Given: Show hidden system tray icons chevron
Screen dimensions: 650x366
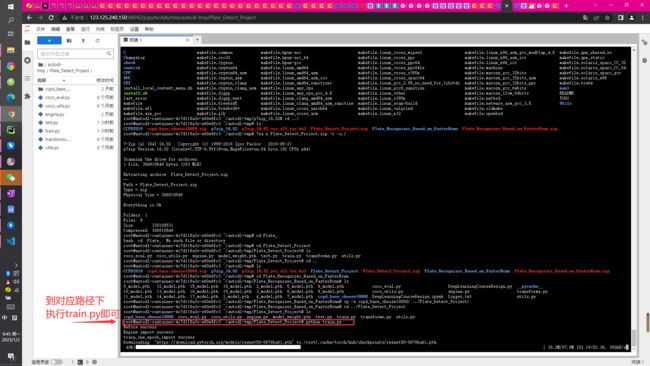Looking at the screenshot, I should 16,265.
